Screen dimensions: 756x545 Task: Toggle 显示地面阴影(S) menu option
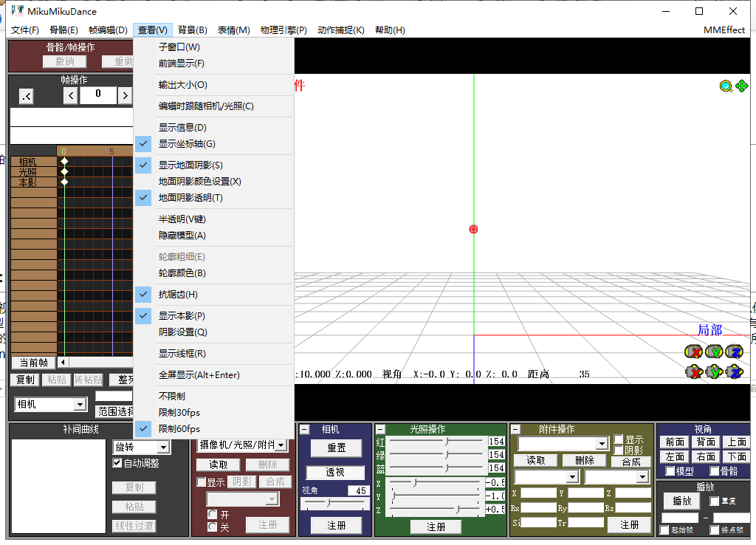(x=214, y=165)
